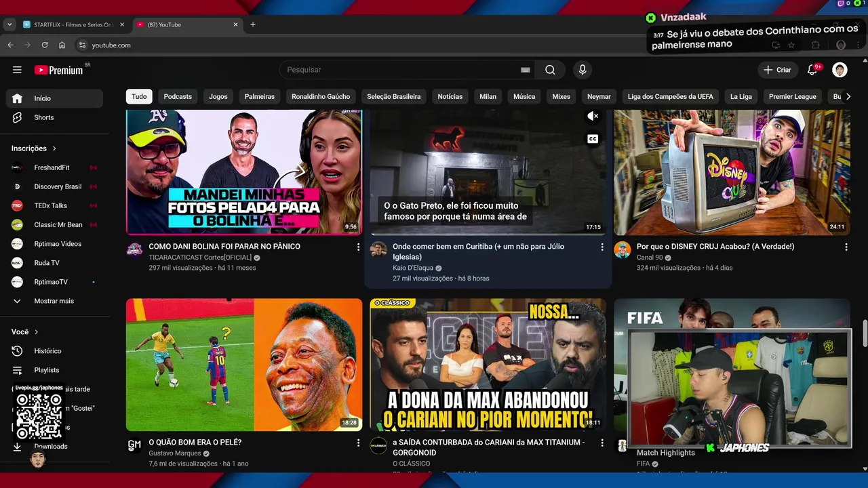Open the Classic Mr Bean subscription
The height and width of the screenshot is (488, 868).
pyautogui.click(x=55, y=224)
